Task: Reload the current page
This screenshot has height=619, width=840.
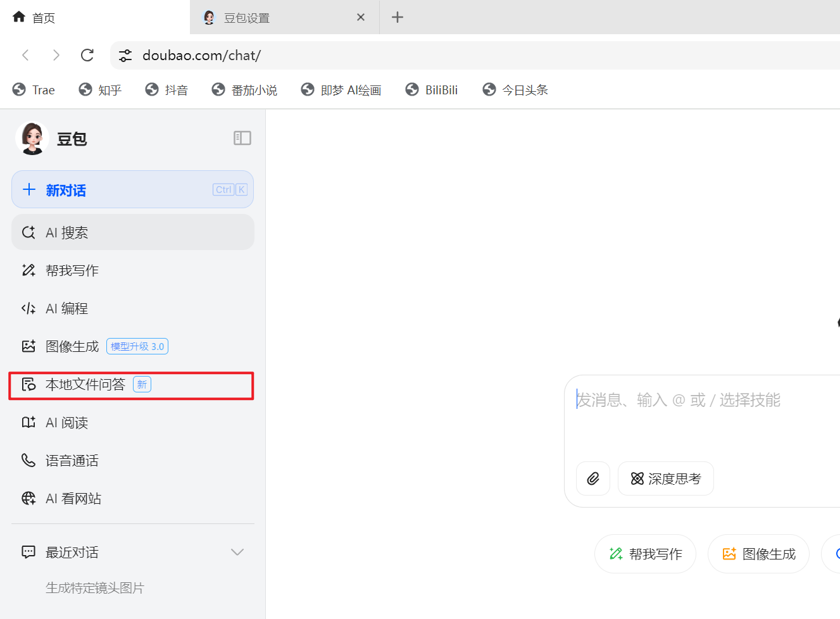Action: point(87,55)
